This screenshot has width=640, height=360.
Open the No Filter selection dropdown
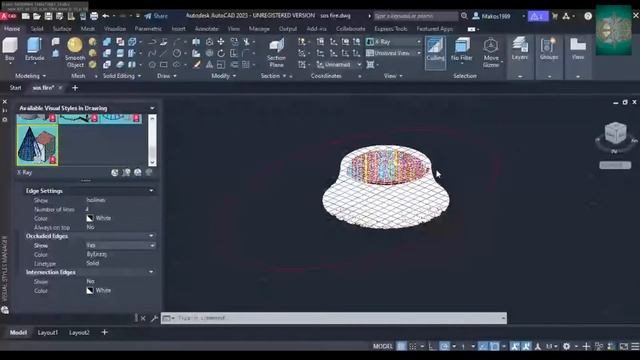click(462, 51)
